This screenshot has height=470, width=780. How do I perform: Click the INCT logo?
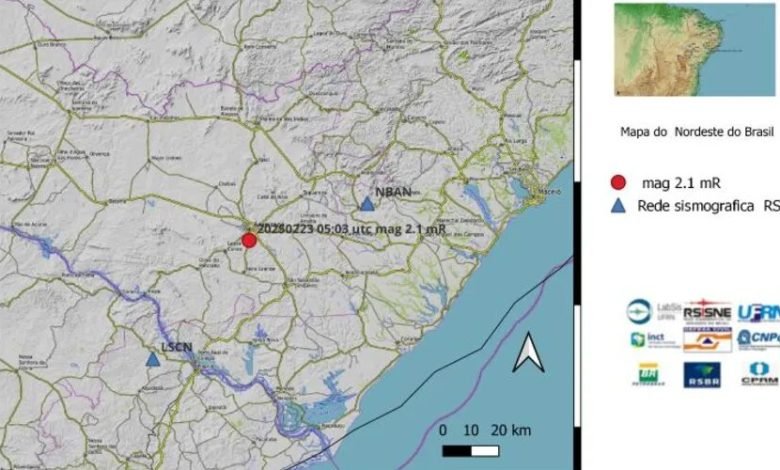(x=653, y=340)
